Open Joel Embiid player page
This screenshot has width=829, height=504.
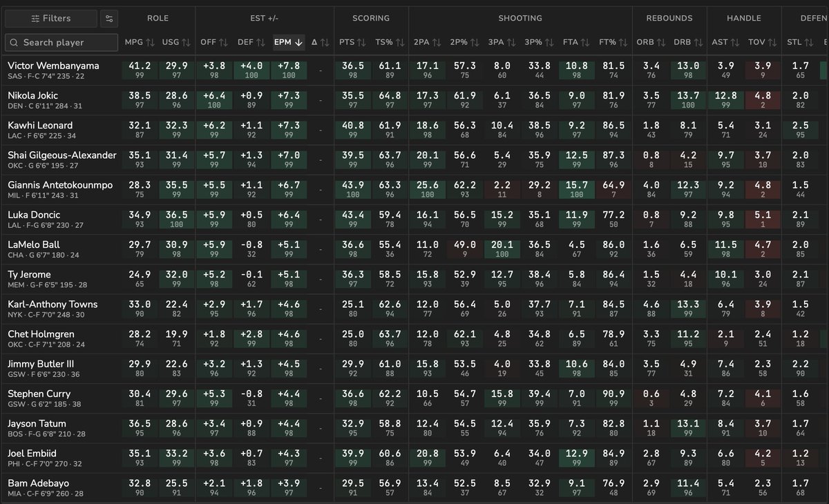coord(32,453)
